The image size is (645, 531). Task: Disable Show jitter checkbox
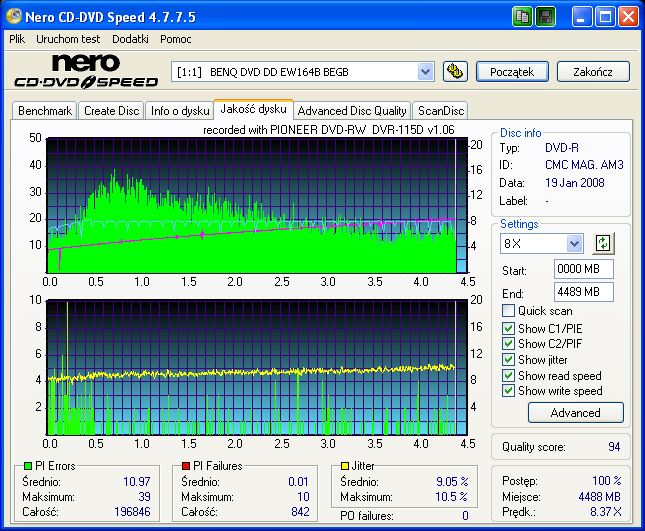pos(508,359)
